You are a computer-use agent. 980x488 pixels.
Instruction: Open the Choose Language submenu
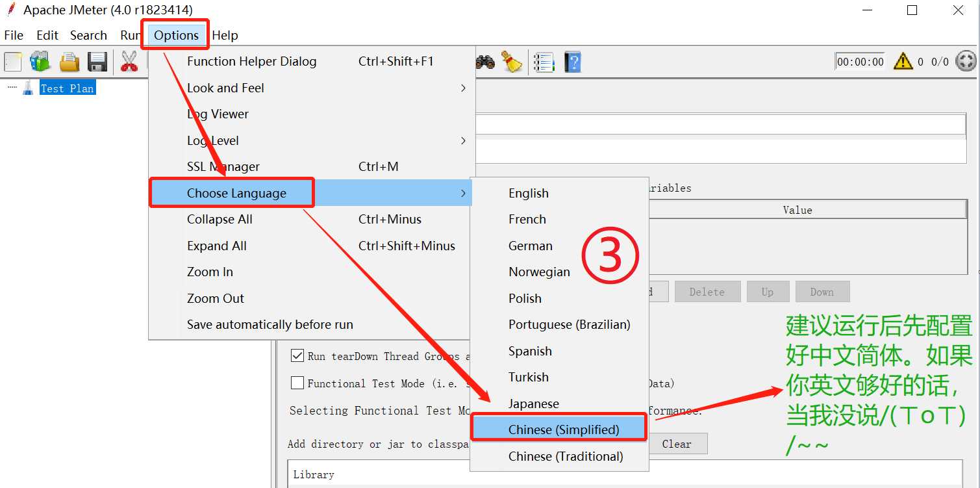click(312, 193)
